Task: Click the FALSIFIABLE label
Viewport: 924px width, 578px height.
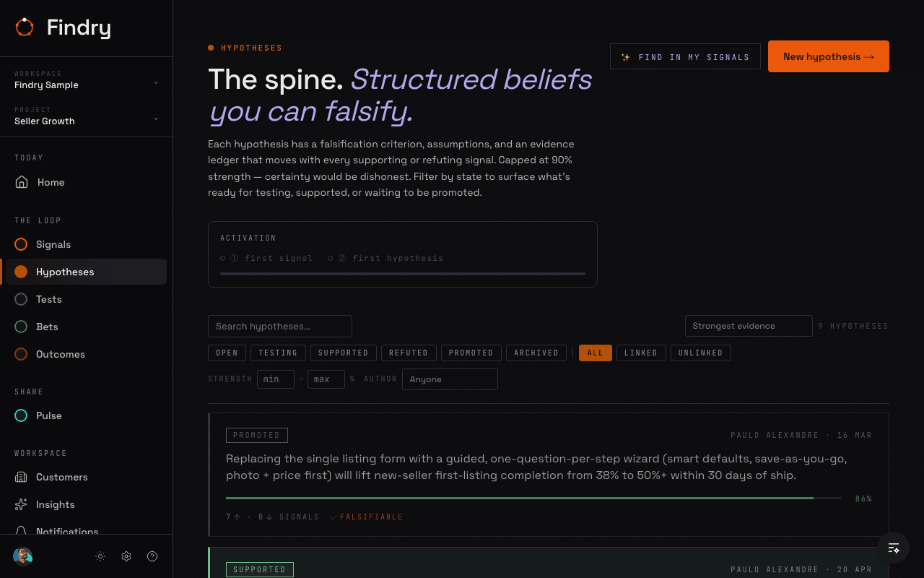Action: point(367,517)
